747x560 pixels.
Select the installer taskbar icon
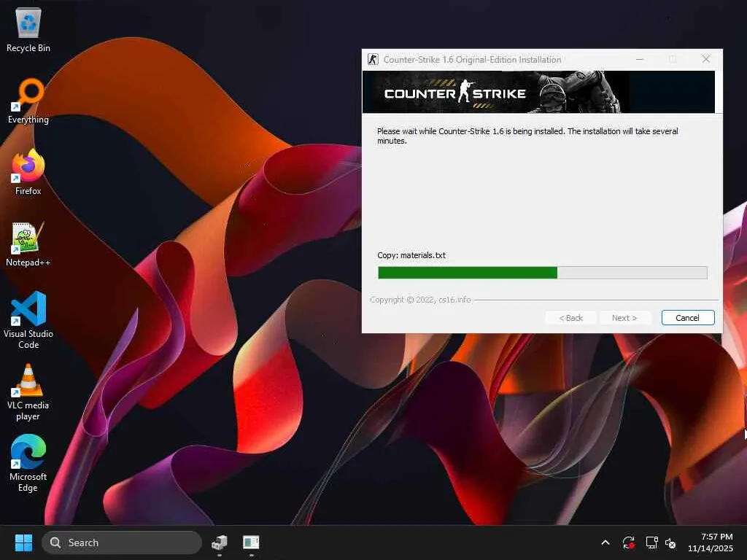tap(220, 542)
